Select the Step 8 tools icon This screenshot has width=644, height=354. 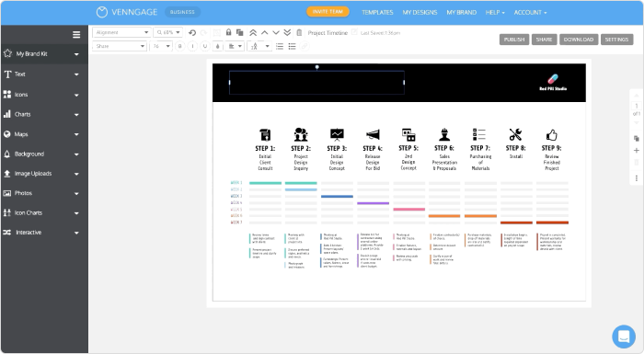coord(515,134)
